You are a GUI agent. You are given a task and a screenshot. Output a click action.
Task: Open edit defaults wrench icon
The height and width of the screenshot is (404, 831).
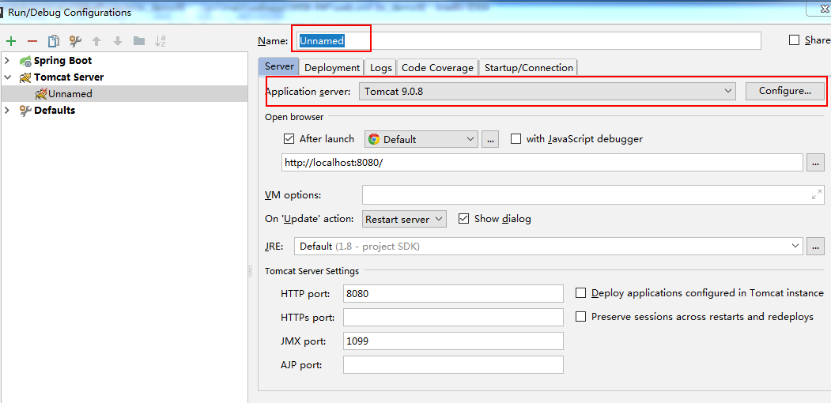pos(75,41)
